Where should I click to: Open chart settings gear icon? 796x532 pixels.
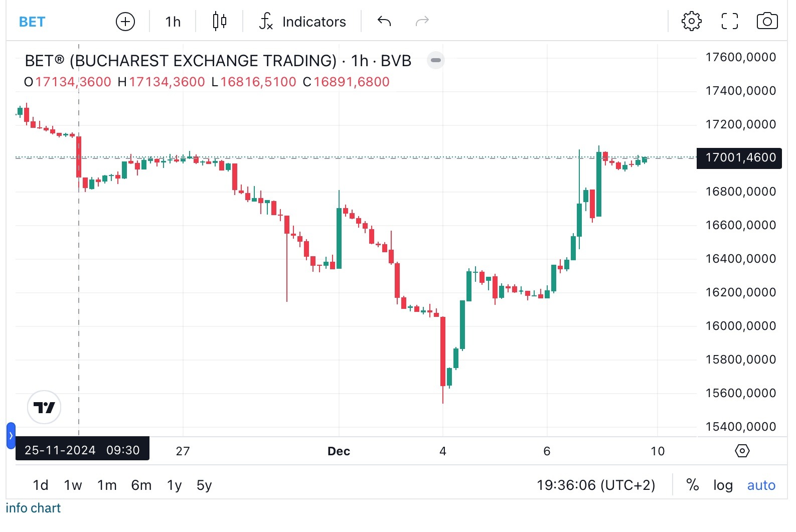691,22
